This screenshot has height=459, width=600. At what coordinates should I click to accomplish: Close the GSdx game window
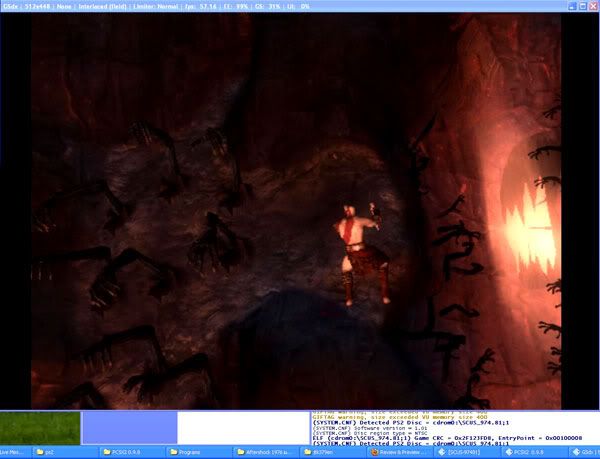[x=593, y=6]
